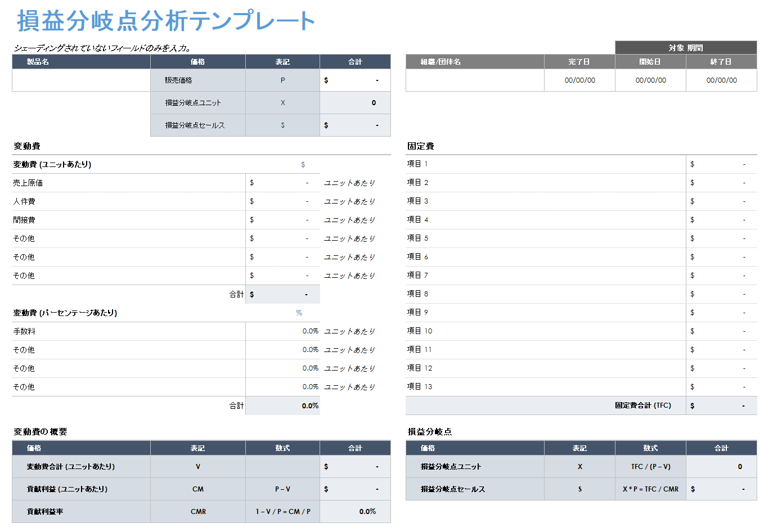773x532 pixels.
Task: Select the 項目 1 label
Action: tap(417, 164)
